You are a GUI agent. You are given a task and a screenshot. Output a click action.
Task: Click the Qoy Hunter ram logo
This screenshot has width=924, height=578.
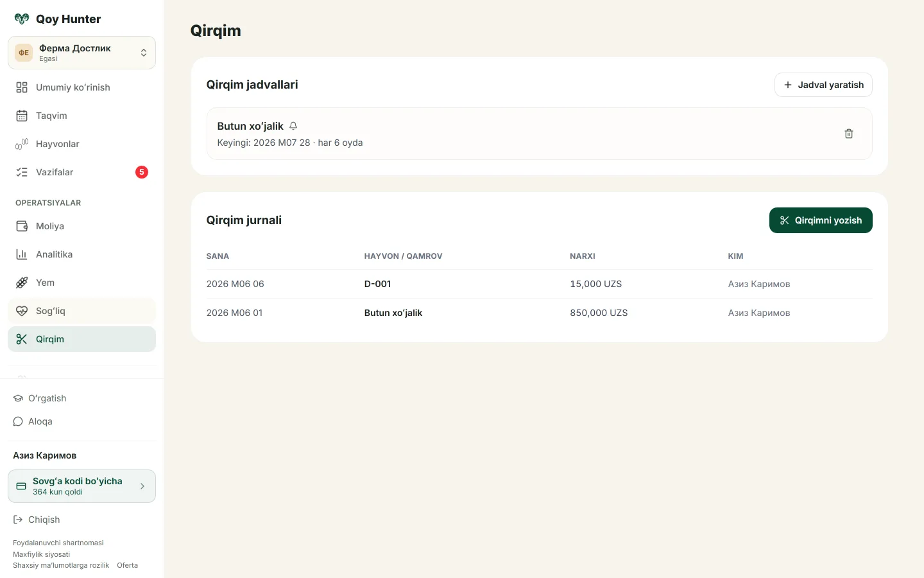22,19
